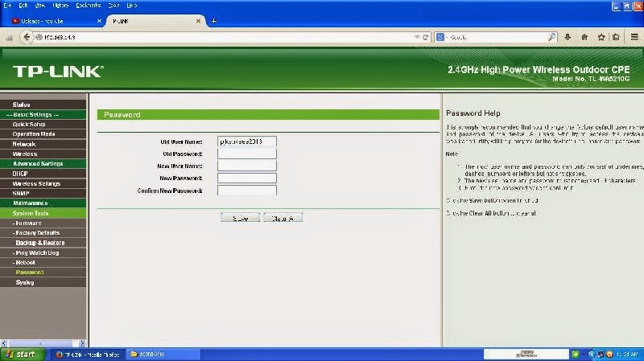Close the TP-LINK tab
This screenshot has width=644, height=361.
tap(198, 21)
